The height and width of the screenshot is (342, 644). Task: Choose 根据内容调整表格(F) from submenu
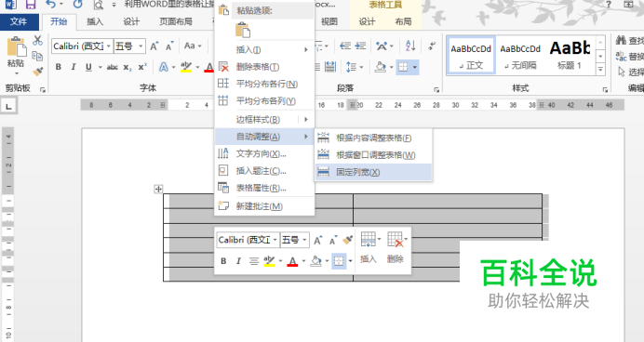(373, 138)
